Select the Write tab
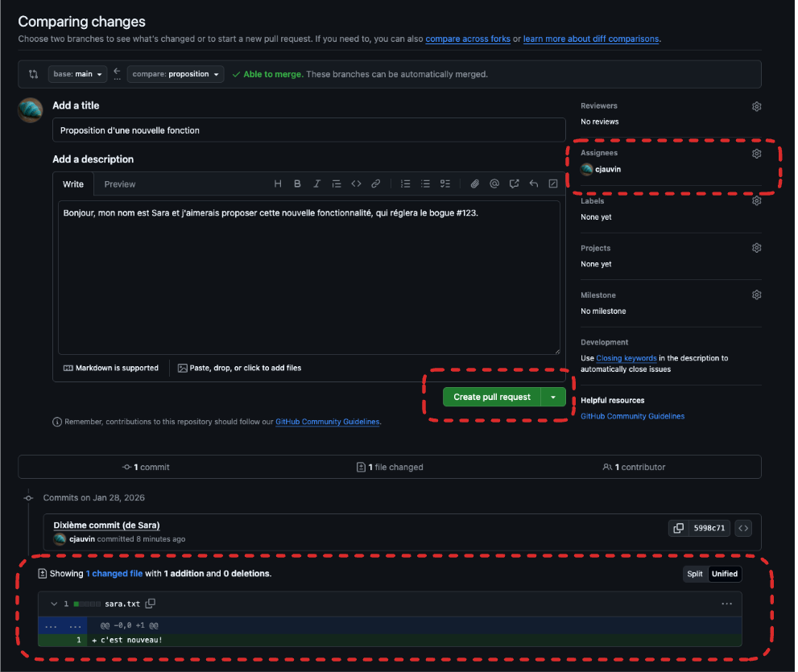This screenshot has height=672, width=798. (73, 184)
